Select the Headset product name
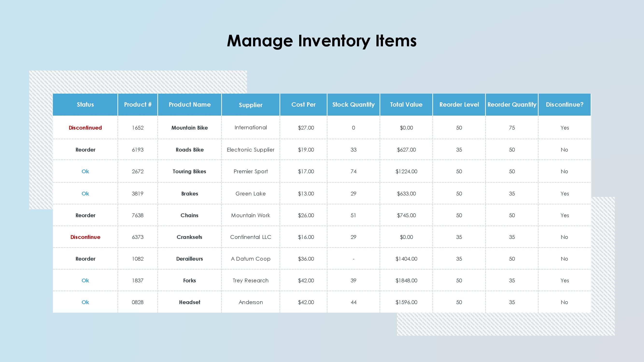The image size is (644, 362). pyautogui.click(x=190, y=302)
